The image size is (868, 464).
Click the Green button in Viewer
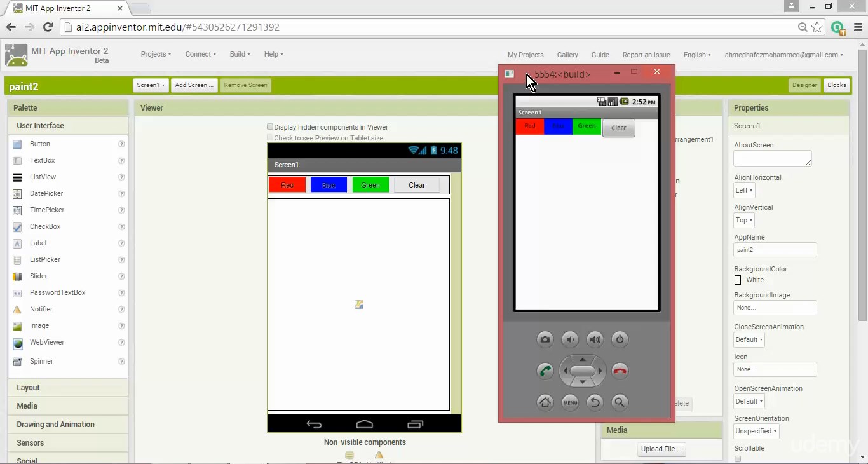pos(370,185)
